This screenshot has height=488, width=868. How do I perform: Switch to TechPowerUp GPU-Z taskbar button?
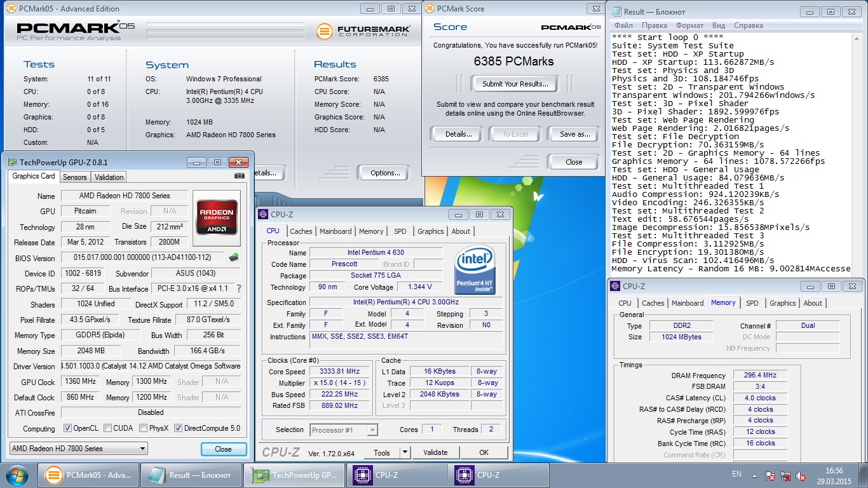[293, 475]
